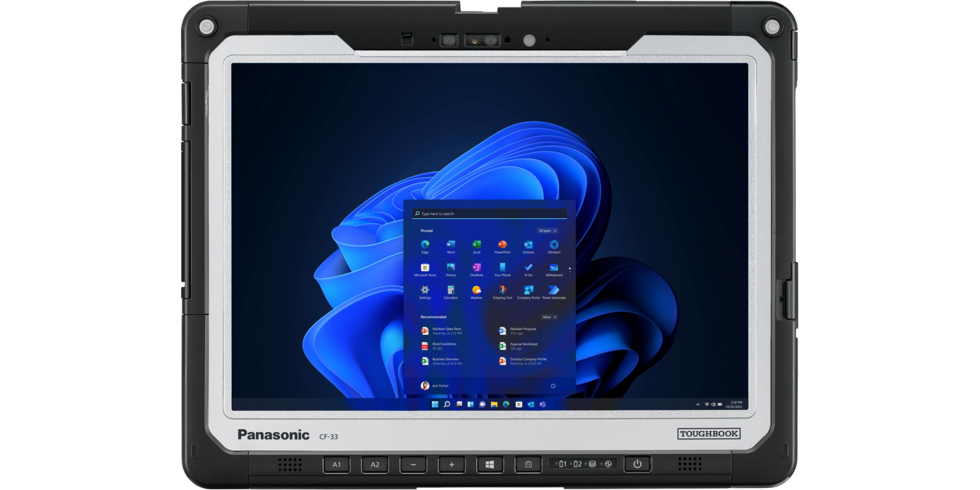
Task: Click the taskbar Search magnifier icon
Action: (x=447, y=404)
